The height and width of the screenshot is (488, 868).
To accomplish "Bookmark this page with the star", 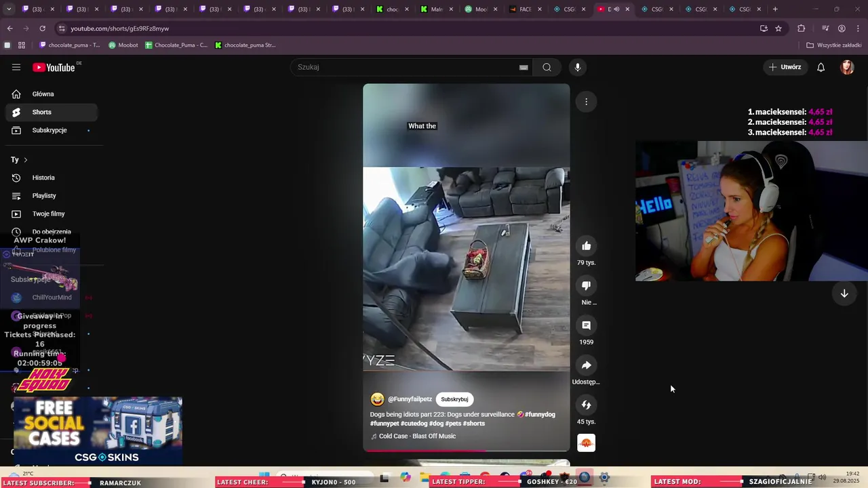I will tap(778, 28).
